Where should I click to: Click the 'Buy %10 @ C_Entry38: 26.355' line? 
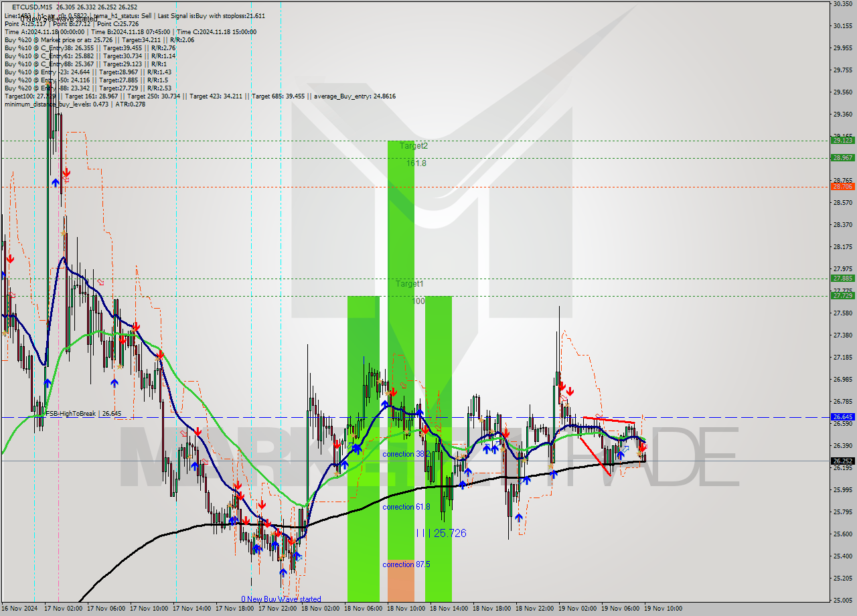90,48
